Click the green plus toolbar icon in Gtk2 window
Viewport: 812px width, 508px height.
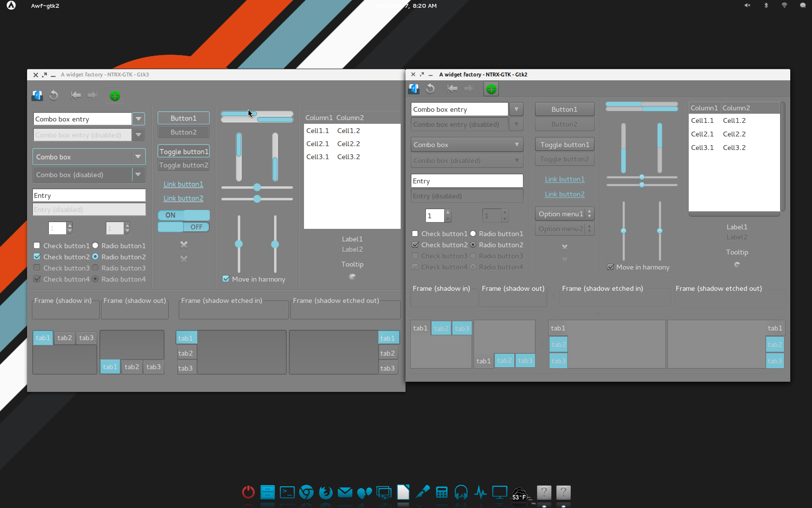[491, 89]
